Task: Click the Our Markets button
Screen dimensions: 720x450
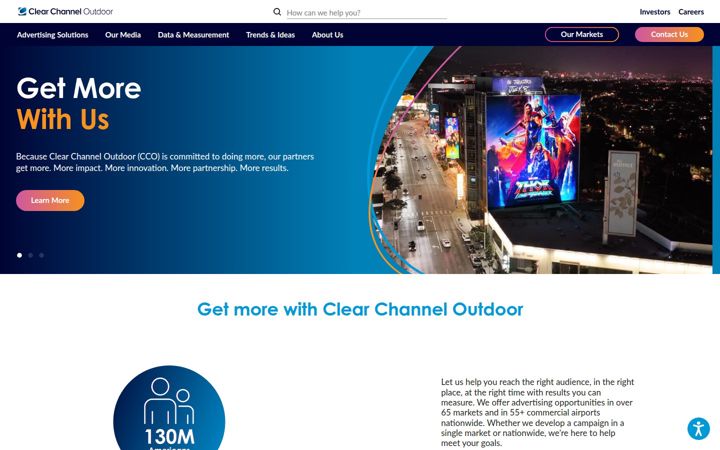Action: [582, 34]
